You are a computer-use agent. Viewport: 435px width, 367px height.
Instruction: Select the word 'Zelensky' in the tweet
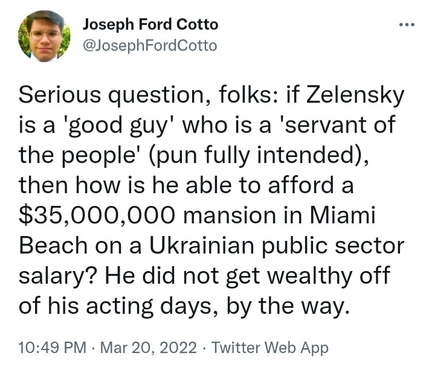pos(355,95)
